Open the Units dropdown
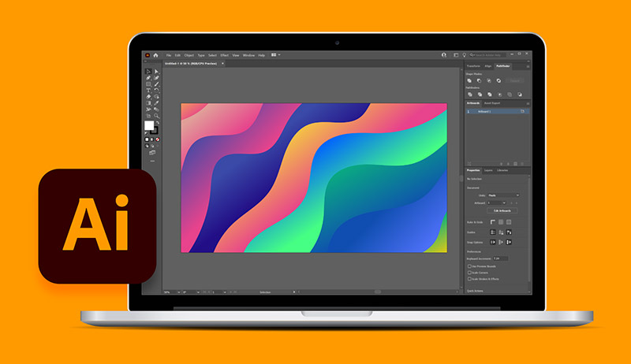This screenshot has height=364, width=631. 503,195
